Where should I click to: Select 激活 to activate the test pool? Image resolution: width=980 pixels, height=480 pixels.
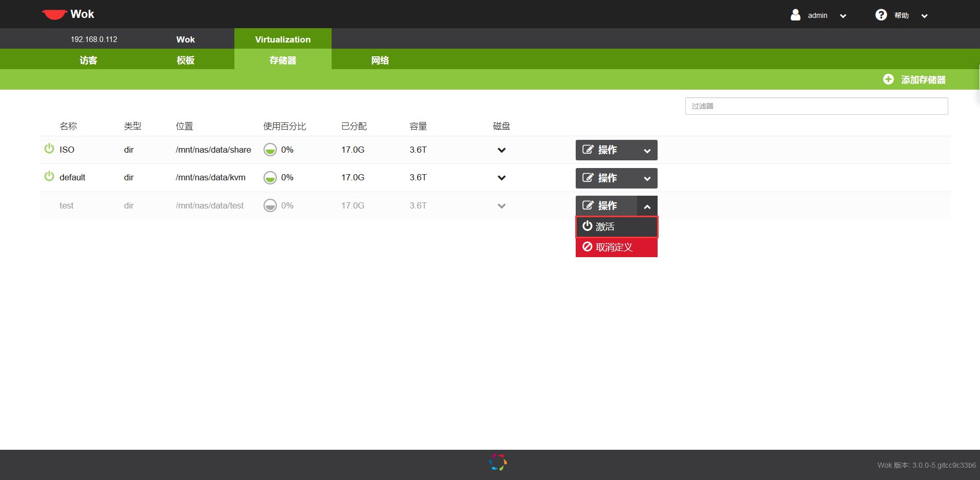pyautogui.click(x=617, y=227)
